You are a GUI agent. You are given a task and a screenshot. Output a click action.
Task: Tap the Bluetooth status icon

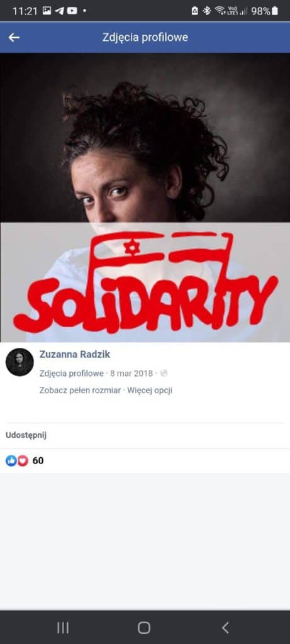[x=206, y=11]
